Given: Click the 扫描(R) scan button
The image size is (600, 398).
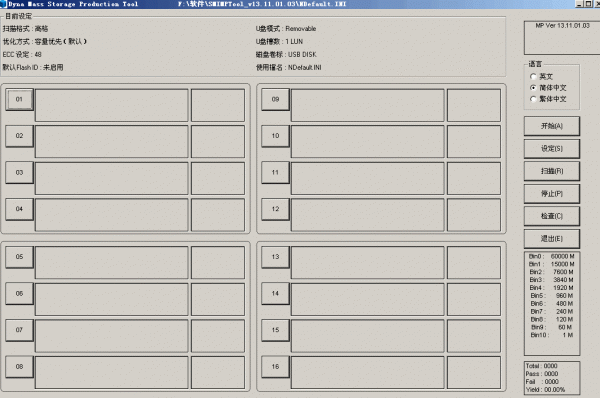Looking at the screenshot, I should (x=552, y=171).
